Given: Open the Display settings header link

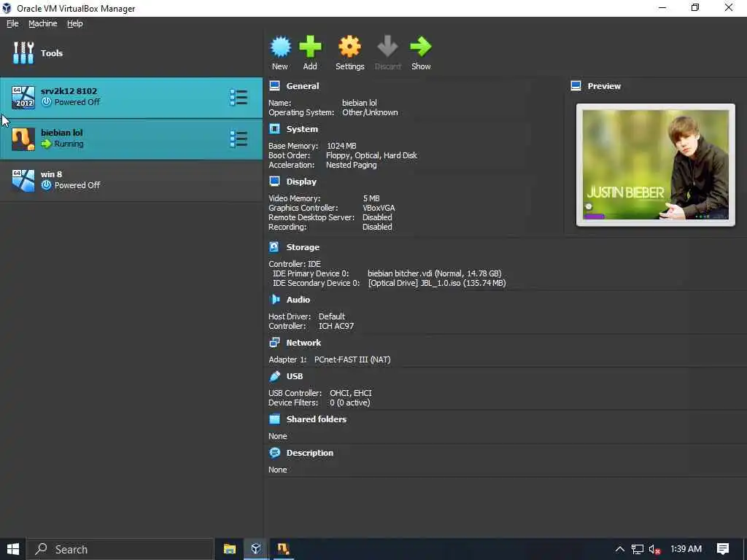Looking at the screenshot, I should 301,182.
